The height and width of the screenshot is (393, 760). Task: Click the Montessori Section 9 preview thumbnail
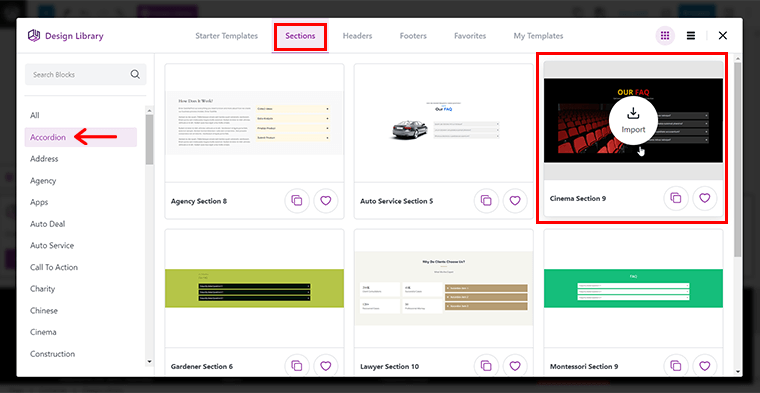click(x=633, y=288)
